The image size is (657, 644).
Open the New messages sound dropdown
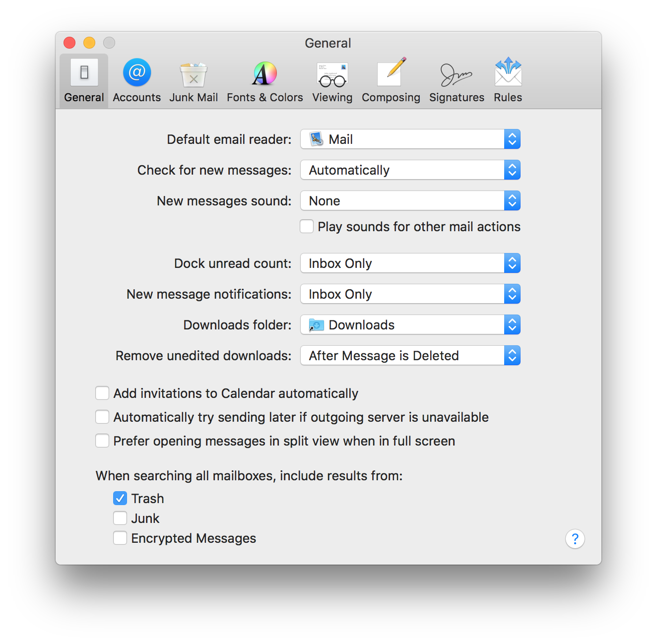click(x=410, y=200)
